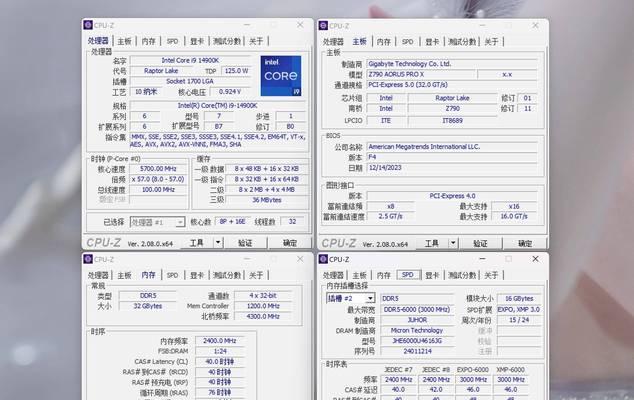634x400 pixels.
Task: Click the core speed value '5700.00 MHz'
Action: [158, 169]
